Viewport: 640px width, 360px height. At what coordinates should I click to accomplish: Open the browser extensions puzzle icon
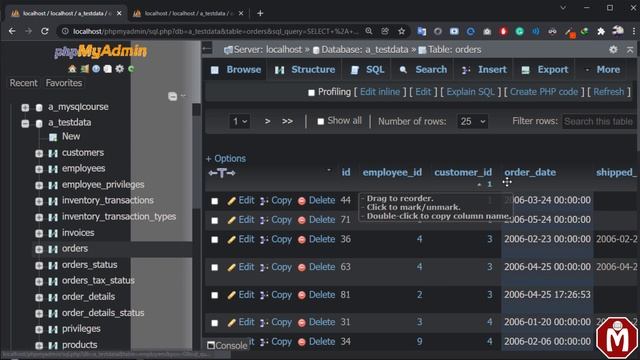601,31
